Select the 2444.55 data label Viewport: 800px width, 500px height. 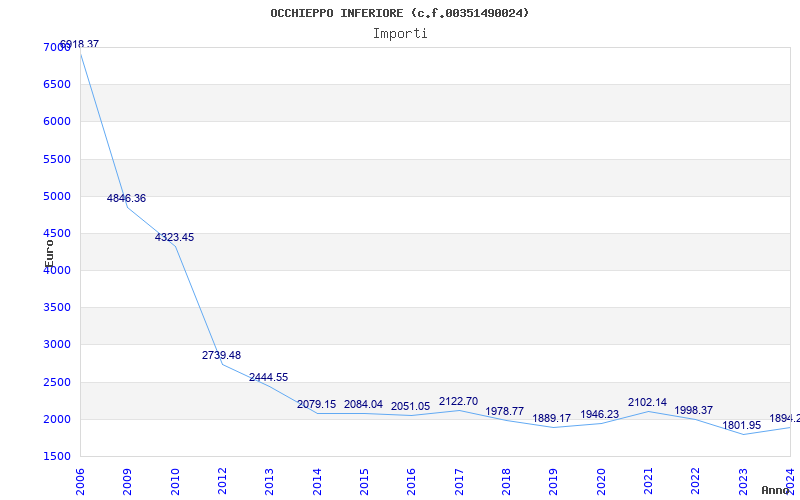point(268,378)
